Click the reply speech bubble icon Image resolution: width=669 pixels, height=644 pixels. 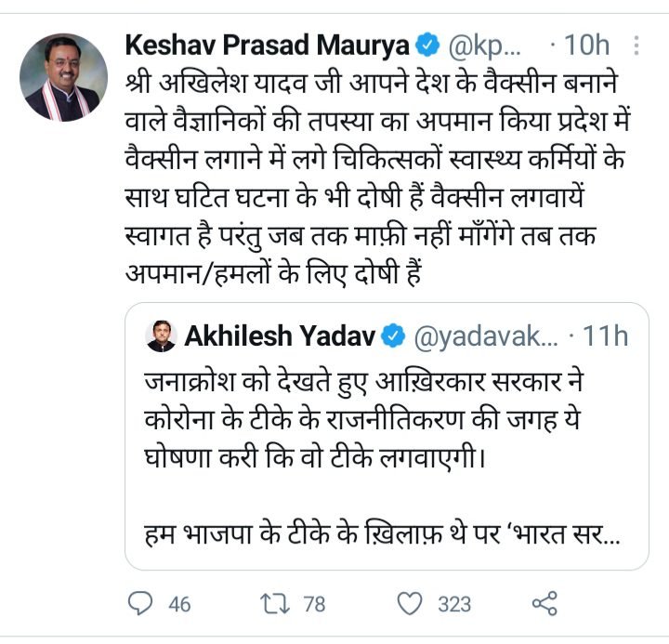click(x=140, y=604)
